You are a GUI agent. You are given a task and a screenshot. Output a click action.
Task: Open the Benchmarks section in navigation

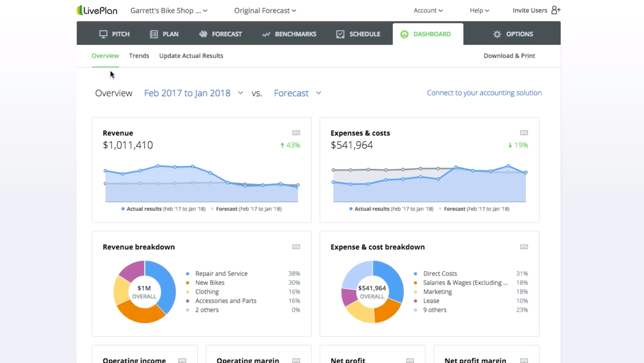pos(290,34)
